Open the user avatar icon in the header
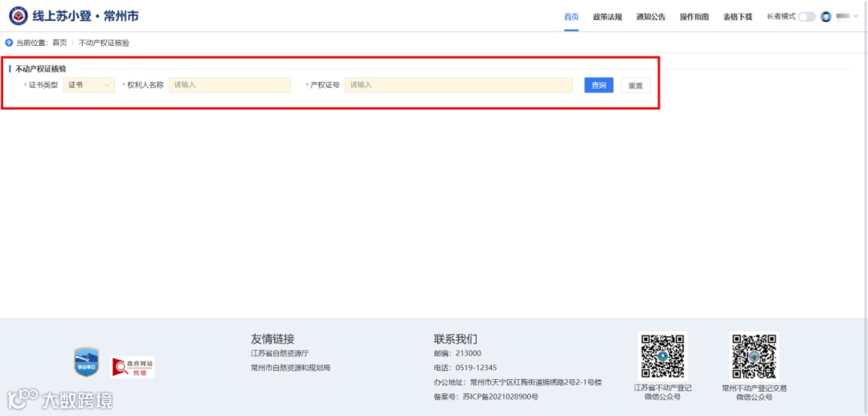The image size is (868, 416). pos(826,17)
